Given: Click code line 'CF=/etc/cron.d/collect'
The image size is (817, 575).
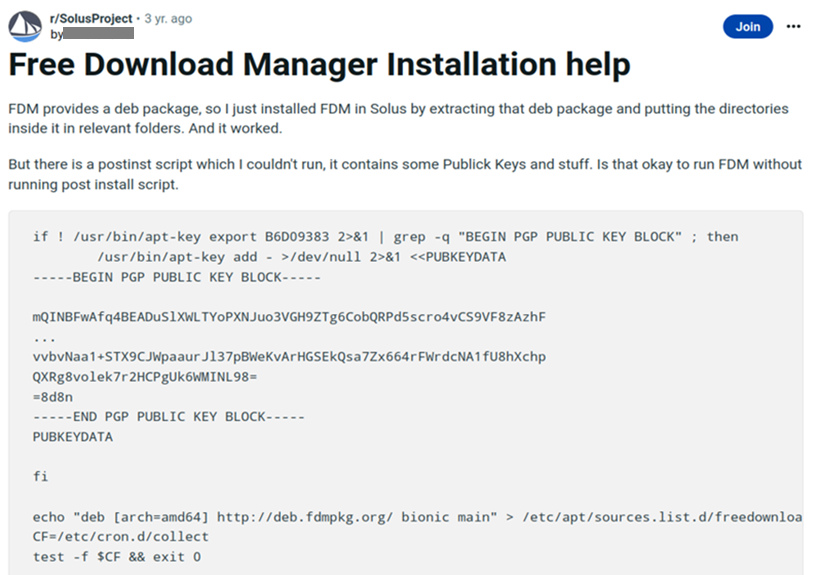Looking at the screenshot, I should (x=120, y=536).
